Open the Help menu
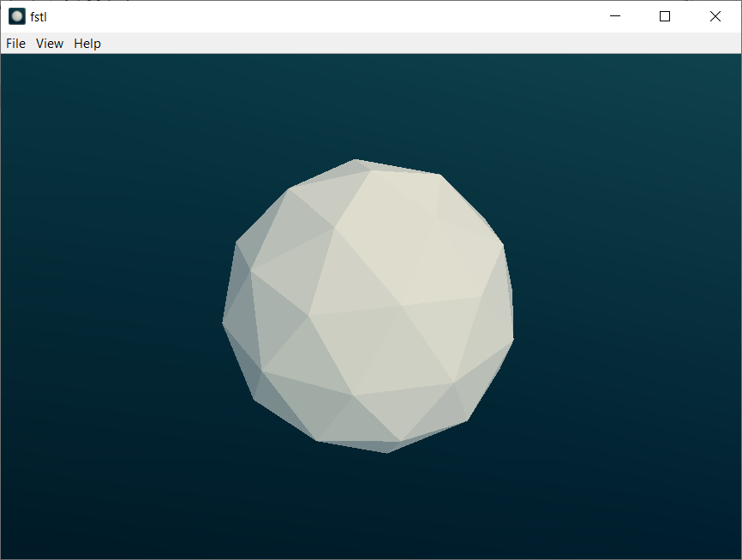 click(87, 44)
